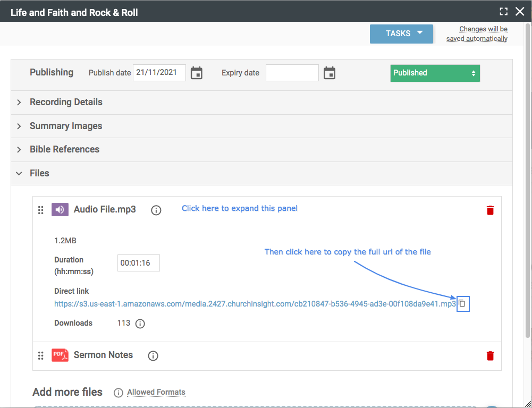Open the TASKS dropdown menu

pyautogui.click(x=401, y=33)
